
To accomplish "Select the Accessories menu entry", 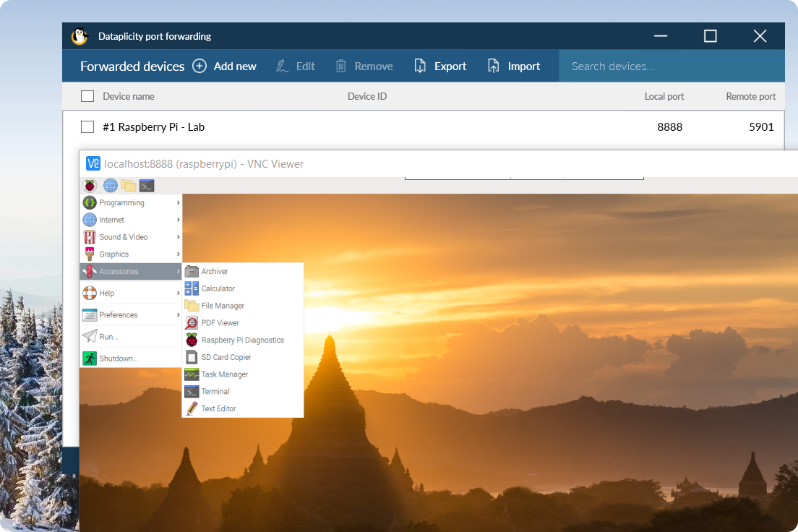I will point(132,271).
